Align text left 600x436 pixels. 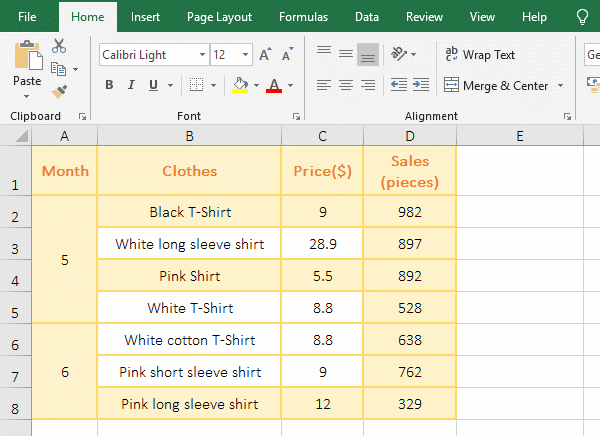click(x=324, y=85)
